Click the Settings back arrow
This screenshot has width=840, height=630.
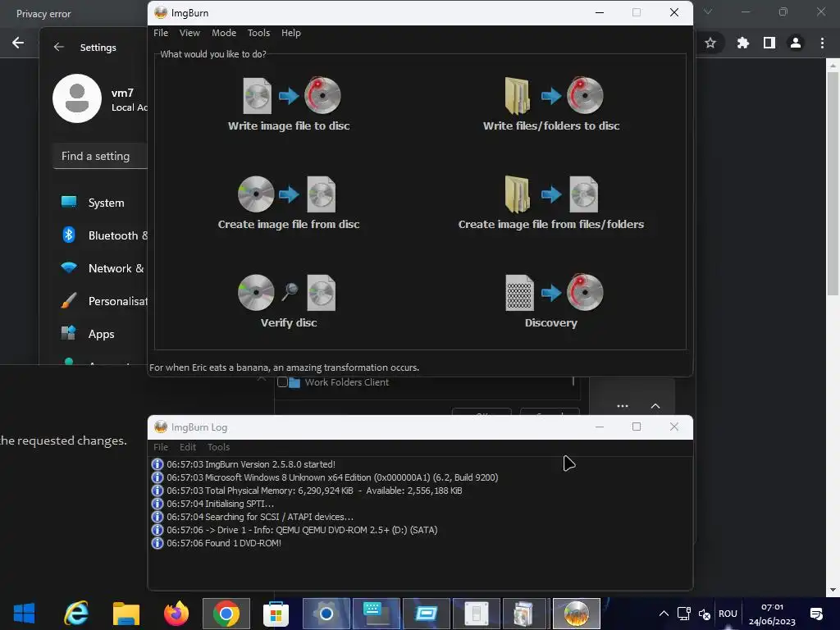click(x=59, y=47)
